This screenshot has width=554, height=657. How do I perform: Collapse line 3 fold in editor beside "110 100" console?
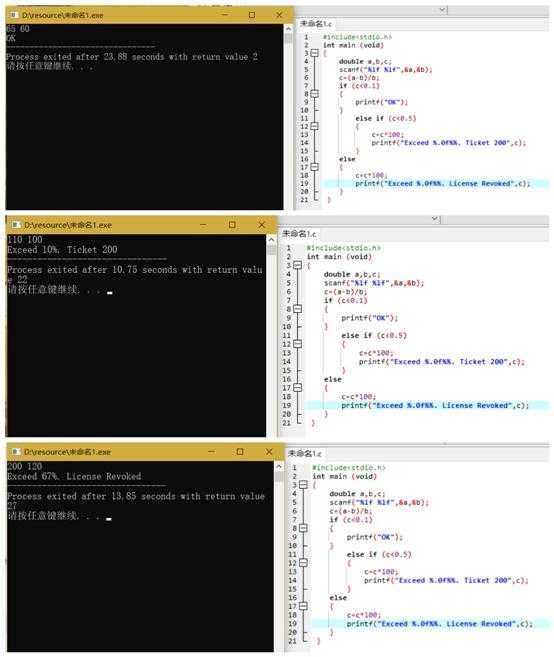pos(298,265)
